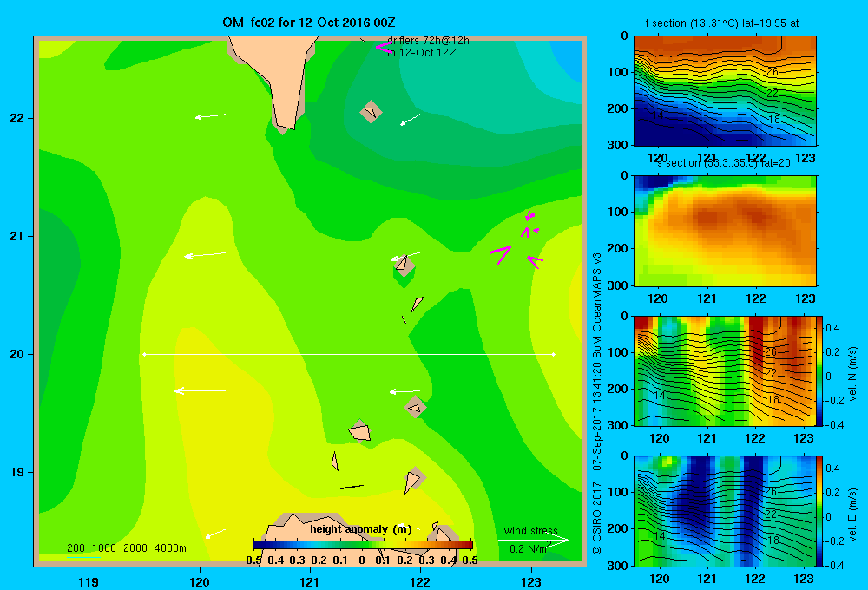Click the title "OM_fc02 for 12-Oct-2016 00Z"
Image resolution: width=868 pixels, height=590 pixels.
309,23
